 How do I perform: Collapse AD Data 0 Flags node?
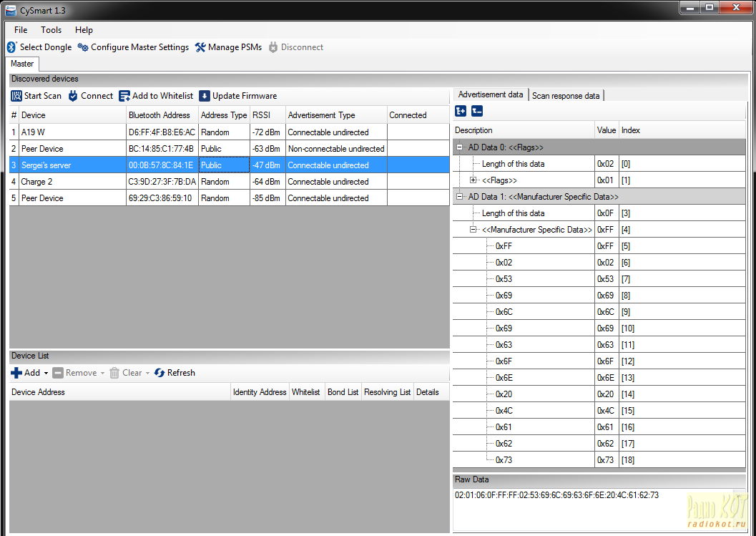pos(459,147)
